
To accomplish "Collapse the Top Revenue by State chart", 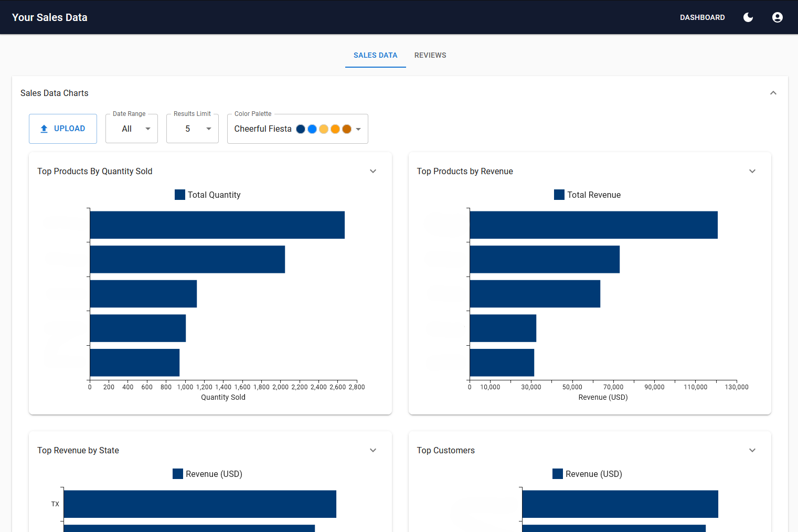I will tap(373, 450).
